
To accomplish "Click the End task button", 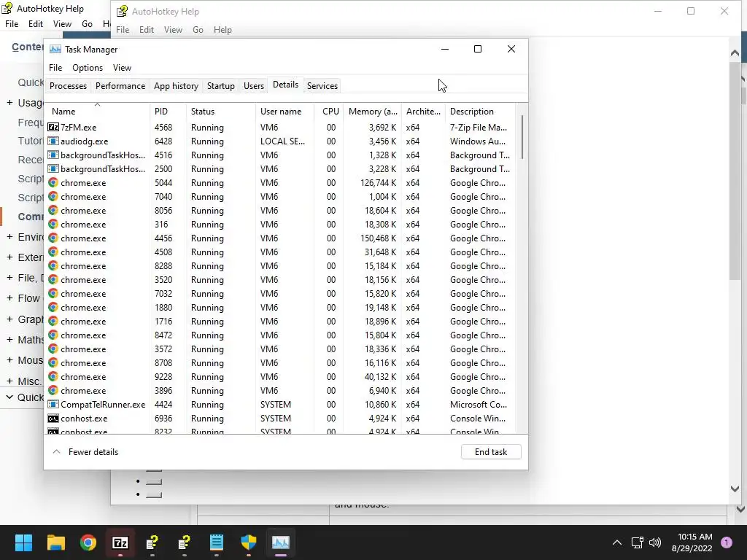I will point(491,452).
